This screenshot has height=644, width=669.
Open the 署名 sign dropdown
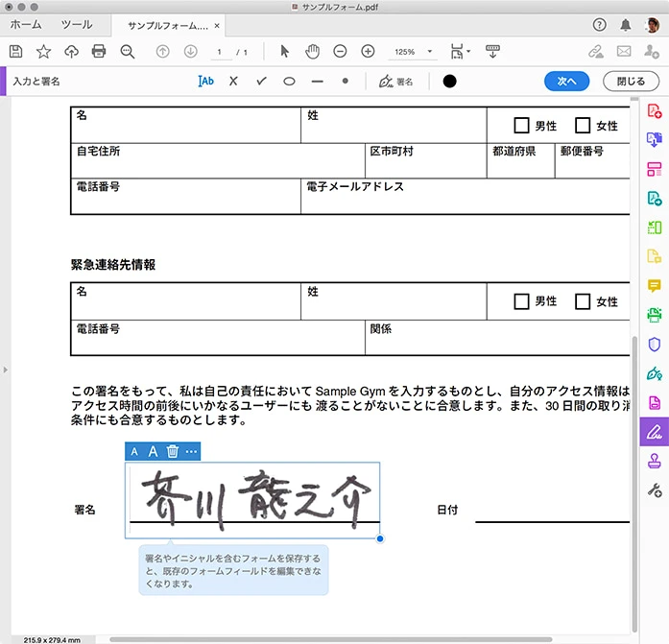pos(395,82)
